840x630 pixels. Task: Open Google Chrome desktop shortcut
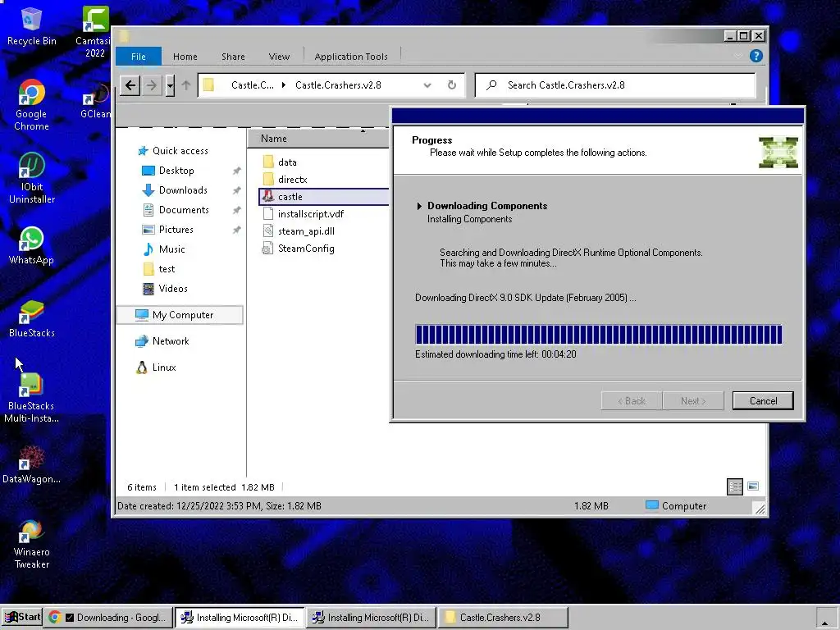(32, 105)
